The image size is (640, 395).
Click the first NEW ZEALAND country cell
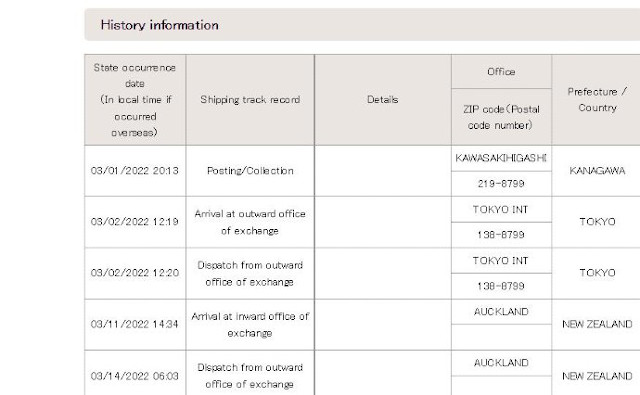597,325
